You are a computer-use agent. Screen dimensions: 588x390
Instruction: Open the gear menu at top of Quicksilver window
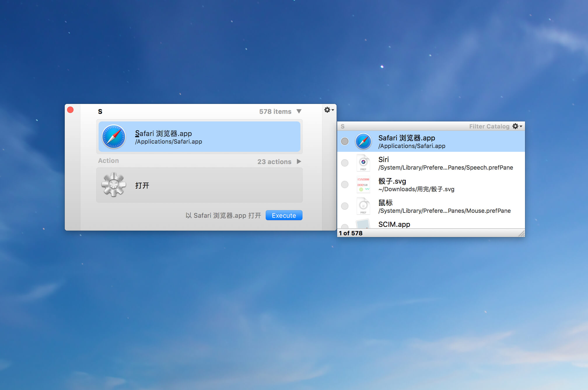click(329, 110)
